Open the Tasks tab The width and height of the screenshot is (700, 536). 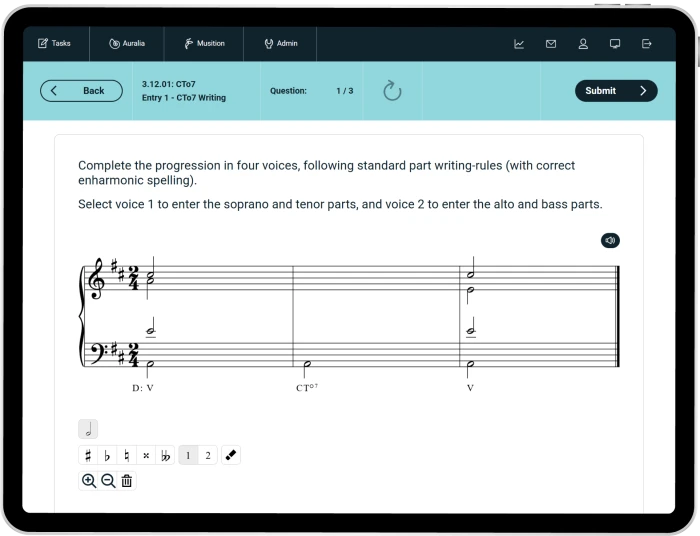(54, 44)
